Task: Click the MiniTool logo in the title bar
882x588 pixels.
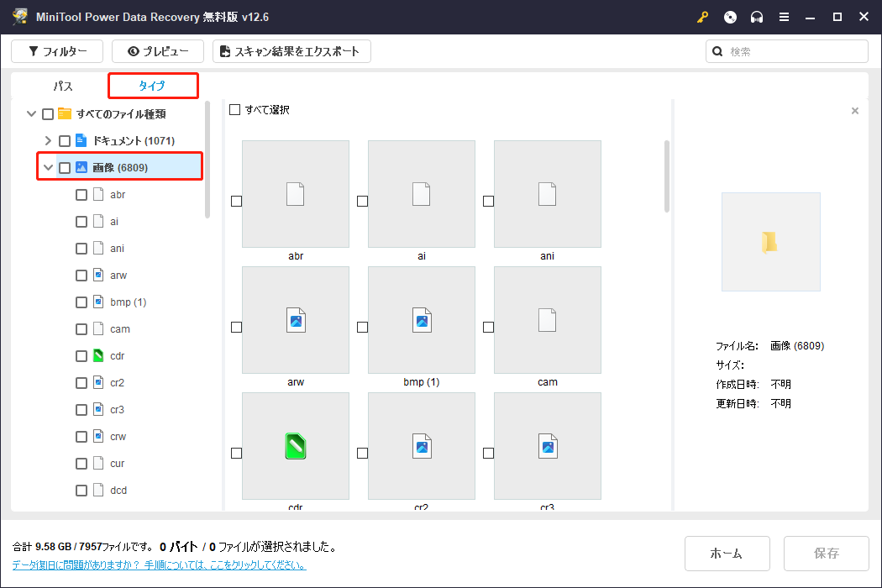Action: point(18,16)
